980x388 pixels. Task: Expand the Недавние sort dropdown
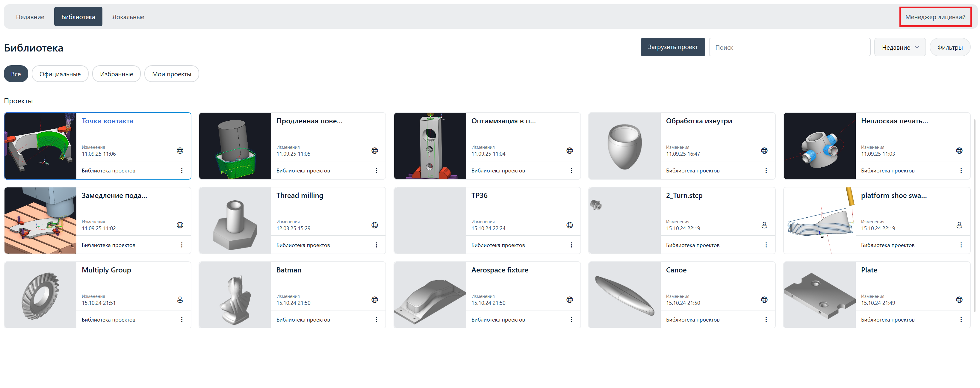click(900, 47)
